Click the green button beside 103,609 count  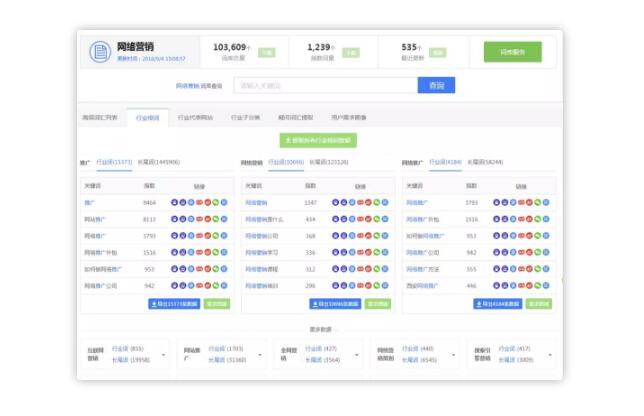point(267,53)
